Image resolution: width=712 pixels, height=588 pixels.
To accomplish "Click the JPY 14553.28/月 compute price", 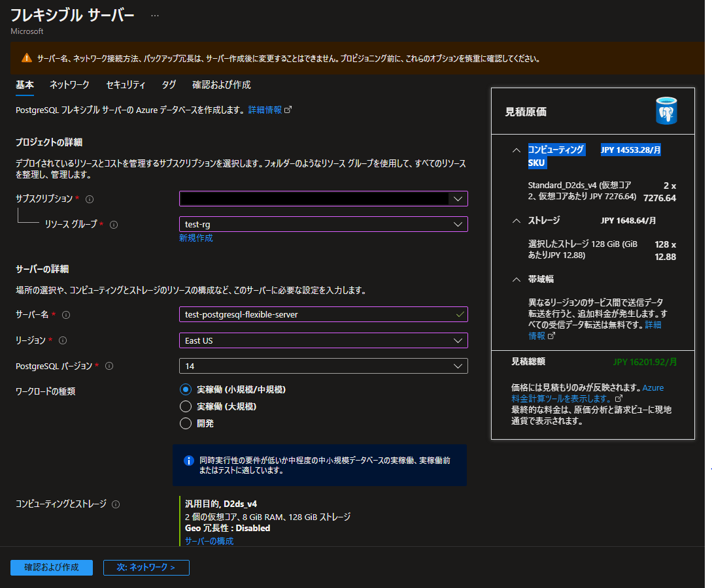I will click(631, 150).
